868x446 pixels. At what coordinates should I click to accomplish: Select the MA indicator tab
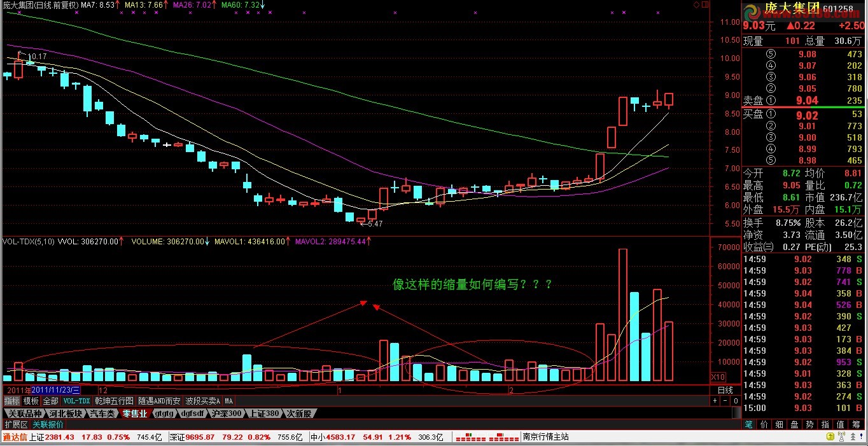pyautogui.click(x=228, y=401)
